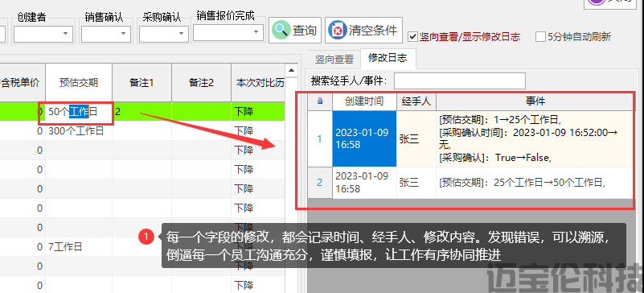Click the 备注2 column header
644x293 pixels.
(x=201, y=83)
